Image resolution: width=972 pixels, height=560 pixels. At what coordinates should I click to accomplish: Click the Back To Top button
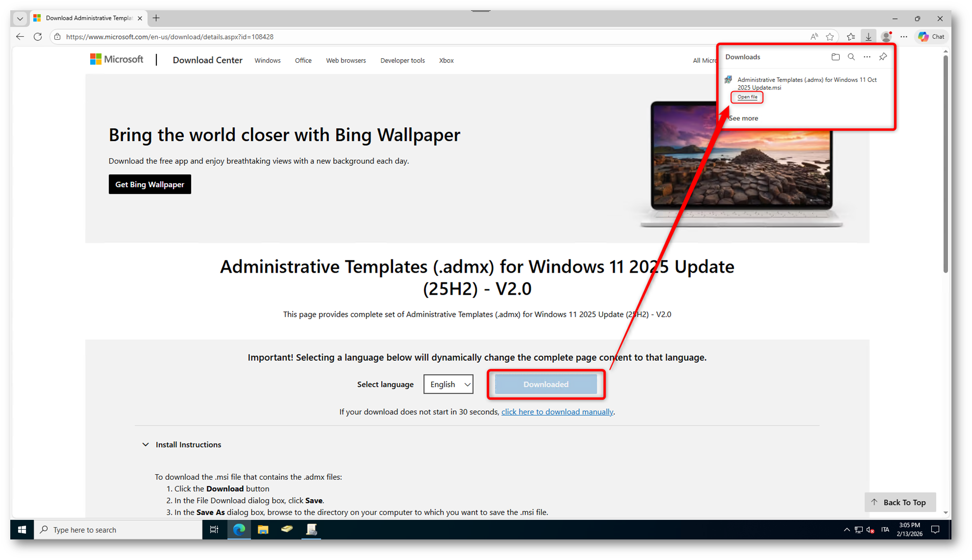(x=899, y=502)
